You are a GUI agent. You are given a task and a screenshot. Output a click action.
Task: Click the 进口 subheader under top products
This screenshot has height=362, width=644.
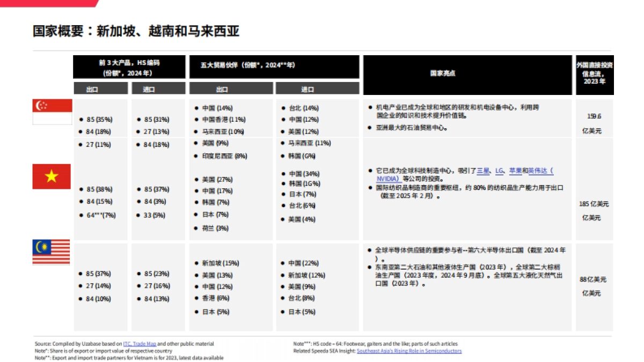pyautogui.click(x=159, y=89)
